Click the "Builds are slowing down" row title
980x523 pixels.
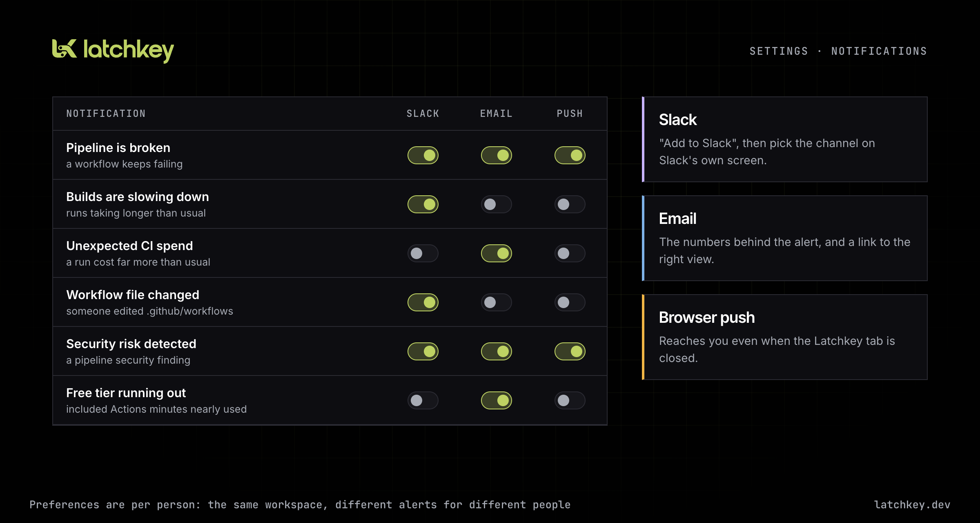[x=138, y=197]
